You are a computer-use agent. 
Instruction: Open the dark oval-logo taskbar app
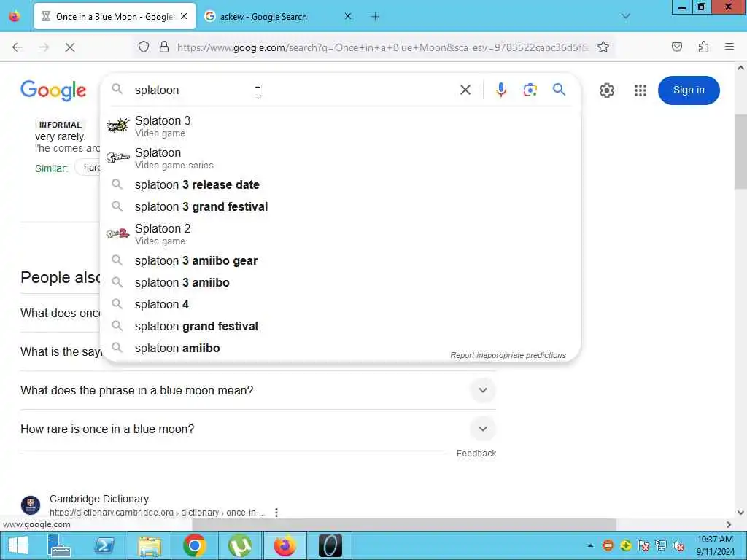330,545
